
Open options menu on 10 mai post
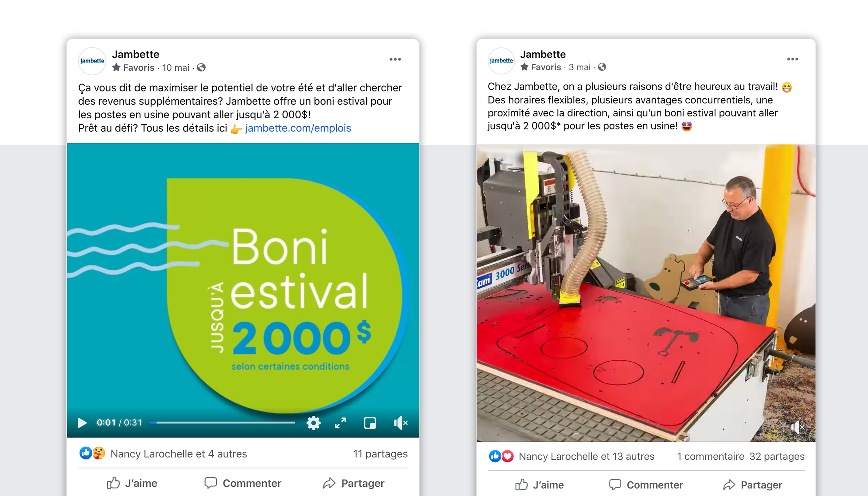pyautogui.click(x=395, y=59)
